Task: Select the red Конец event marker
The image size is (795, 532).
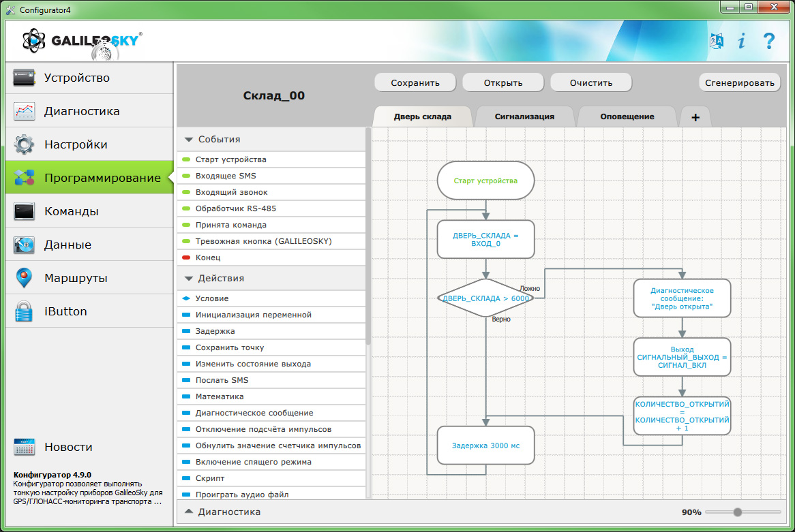Action: click(x=186, y=257)
